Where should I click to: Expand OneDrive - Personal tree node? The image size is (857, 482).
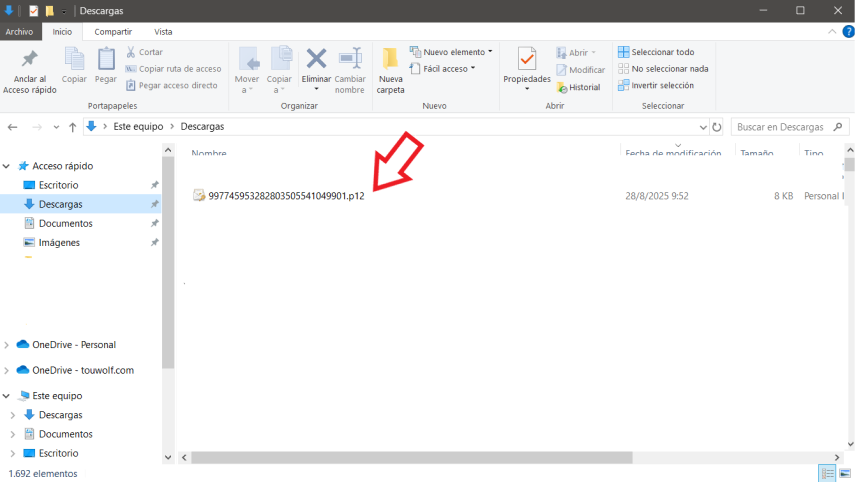tap(7, 345)
